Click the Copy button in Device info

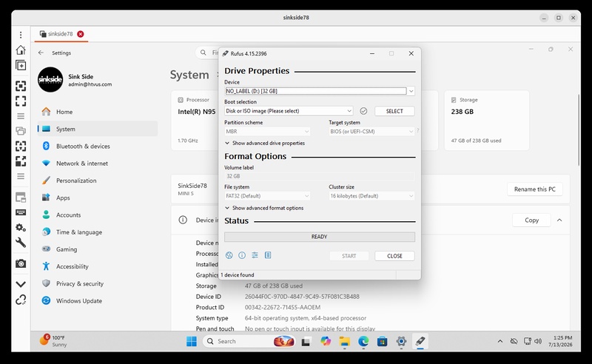(531, 220)
